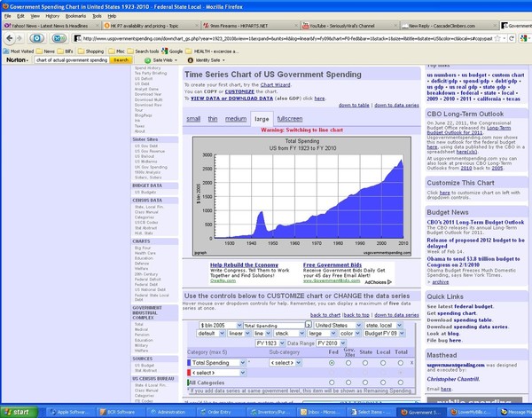Select Fed radio for All Categories row
This screenshot has height=418, width=532.
click(x=332, y=383)
